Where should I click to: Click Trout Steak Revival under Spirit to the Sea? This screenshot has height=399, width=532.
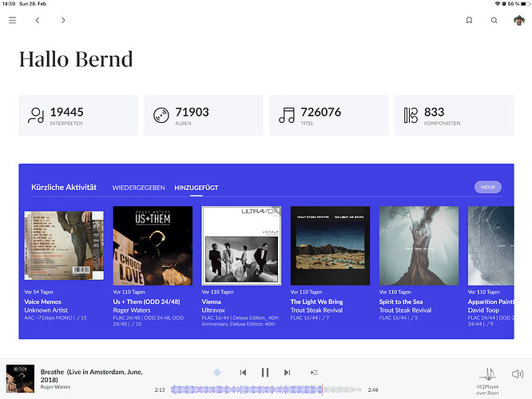pos(406,310)
